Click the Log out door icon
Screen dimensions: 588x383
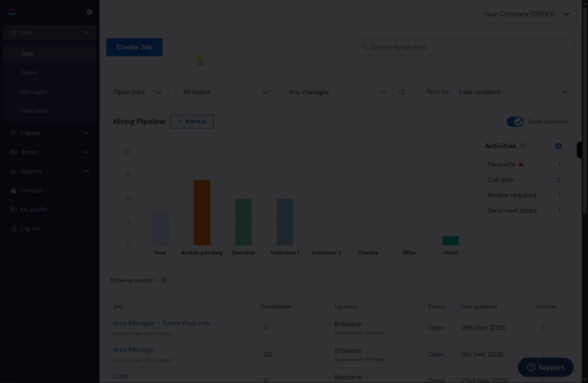pos(13,228)
